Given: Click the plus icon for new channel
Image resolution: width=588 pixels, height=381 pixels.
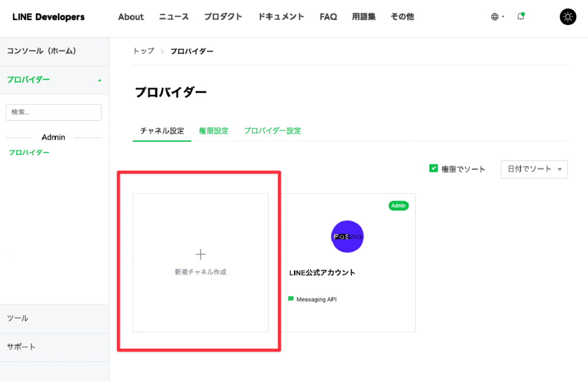Looking at the screenshot, I should (x=200, y=254).
